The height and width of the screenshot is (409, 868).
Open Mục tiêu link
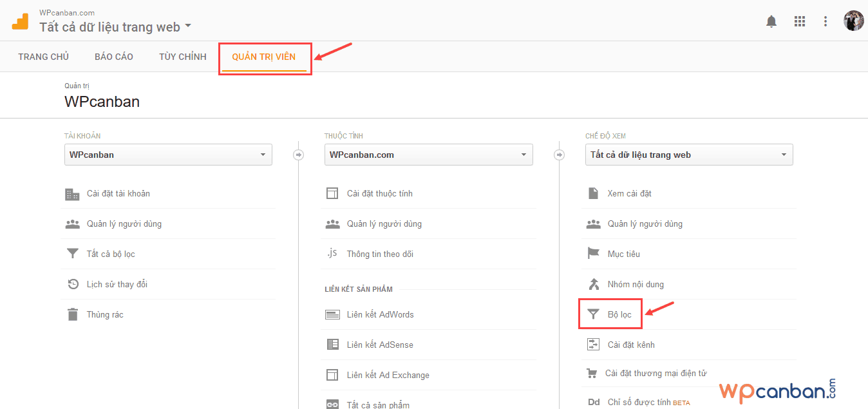tap(624, 254)
